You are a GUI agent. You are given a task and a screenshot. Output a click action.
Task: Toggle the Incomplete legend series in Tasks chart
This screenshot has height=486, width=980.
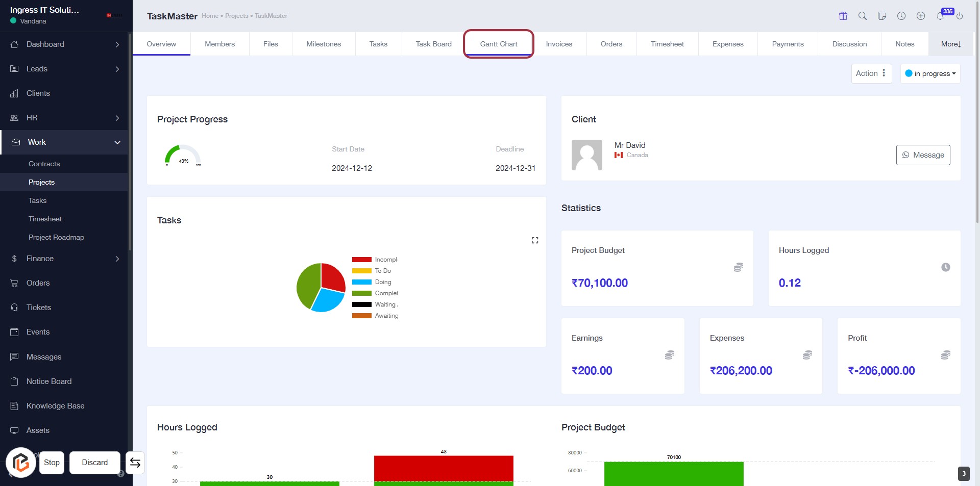[375, 260]
